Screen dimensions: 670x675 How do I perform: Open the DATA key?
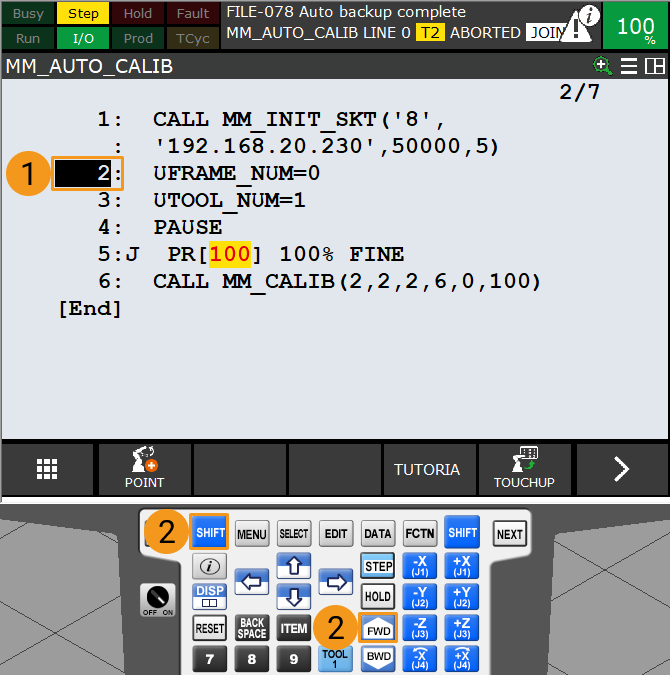tap(378, 534)
